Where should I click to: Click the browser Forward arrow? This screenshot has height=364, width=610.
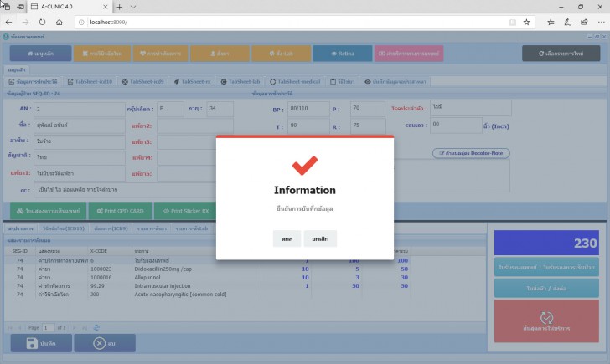pos(25,22)
